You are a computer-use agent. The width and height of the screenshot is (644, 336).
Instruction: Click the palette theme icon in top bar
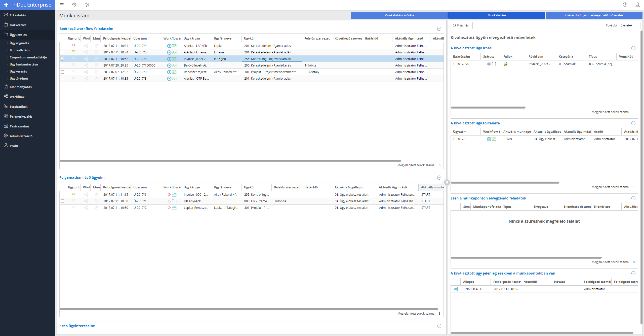coord(87,5)
